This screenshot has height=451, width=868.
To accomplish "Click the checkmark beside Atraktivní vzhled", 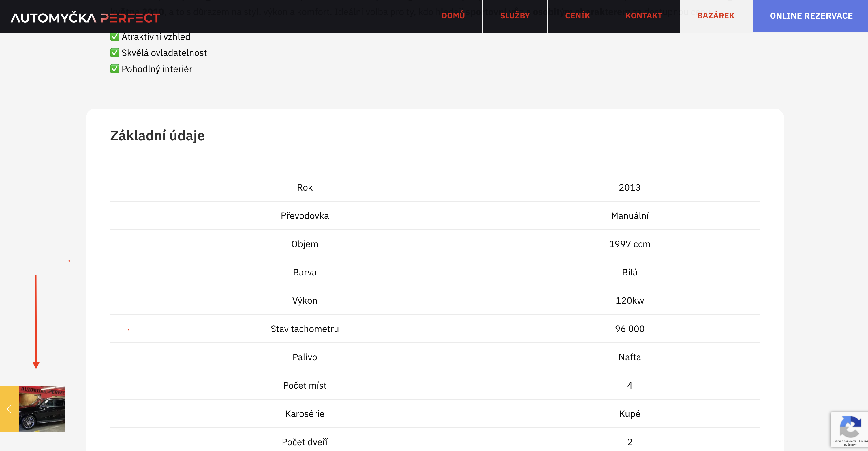I will pyautogui.click(x=114, y=37).
